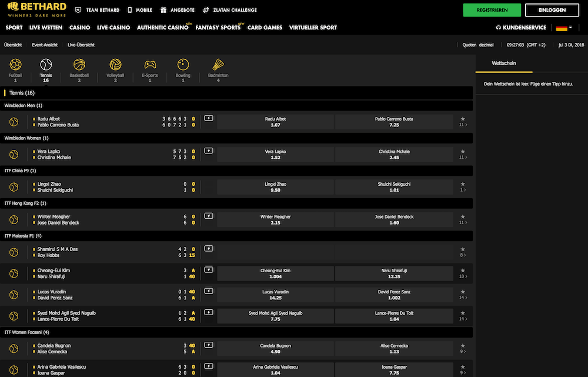This screenshot has height=377, width=588.
Task: Select the Volleyball sport icon
Action: click(x=115, y=65)
